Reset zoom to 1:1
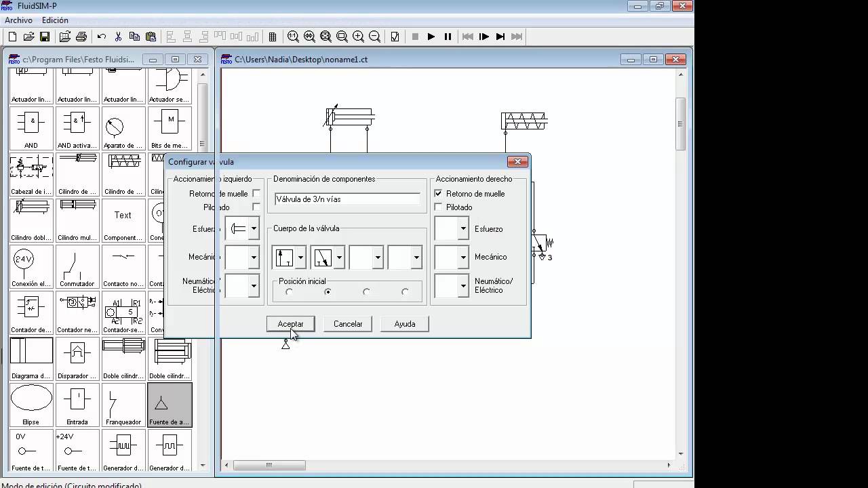Image resolution: width=868 pixels, height=488 pixels. (293, 37)
